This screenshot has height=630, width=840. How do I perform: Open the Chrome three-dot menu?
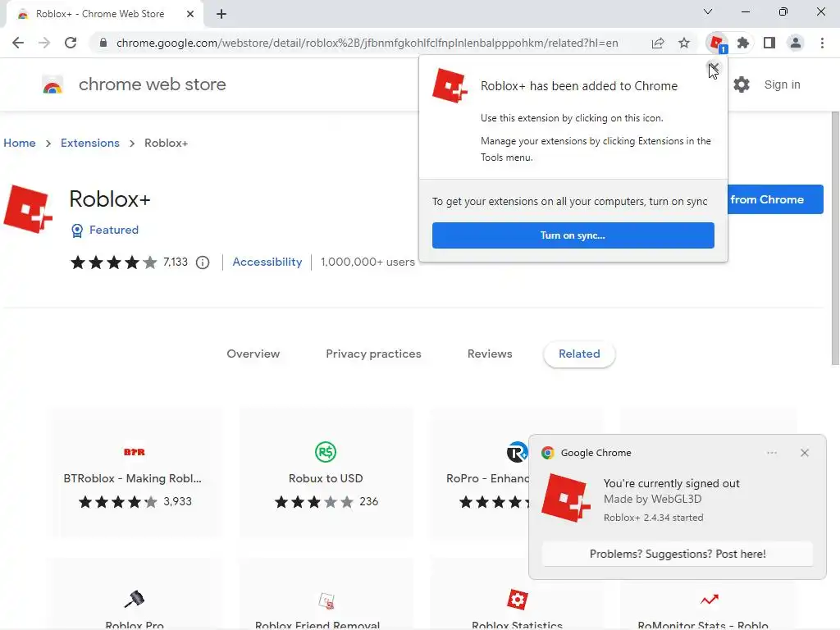coord(822,43)
